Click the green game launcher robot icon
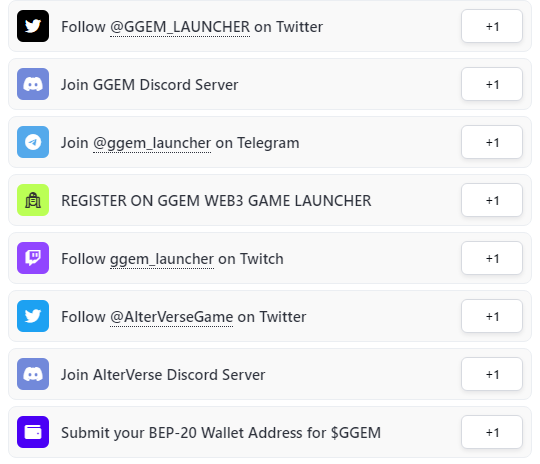This screenshot has width=540, height=464. 33,200
